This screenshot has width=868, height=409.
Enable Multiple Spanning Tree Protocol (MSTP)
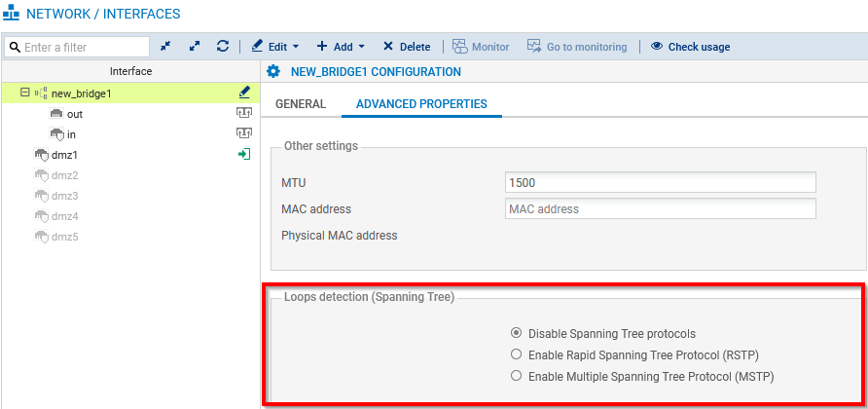tap(517, 376)
